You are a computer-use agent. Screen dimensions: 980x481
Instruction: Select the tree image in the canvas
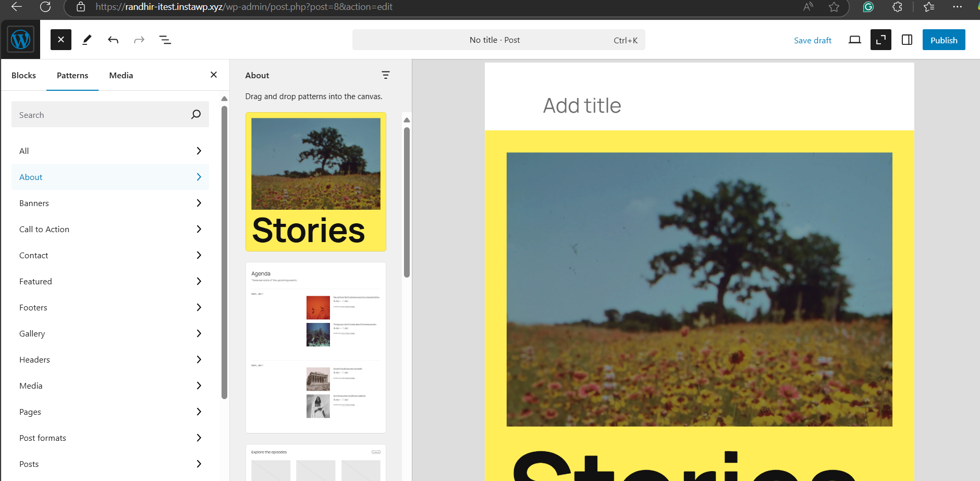point(700,290)
